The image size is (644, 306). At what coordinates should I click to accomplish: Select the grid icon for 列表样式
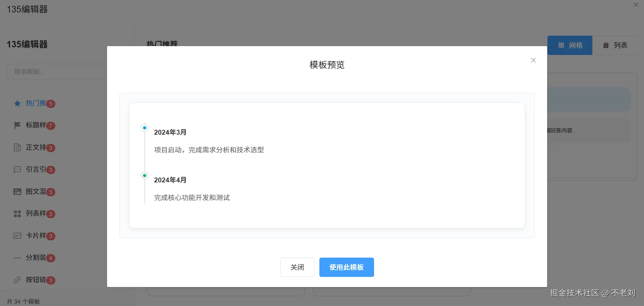(17, 213)
